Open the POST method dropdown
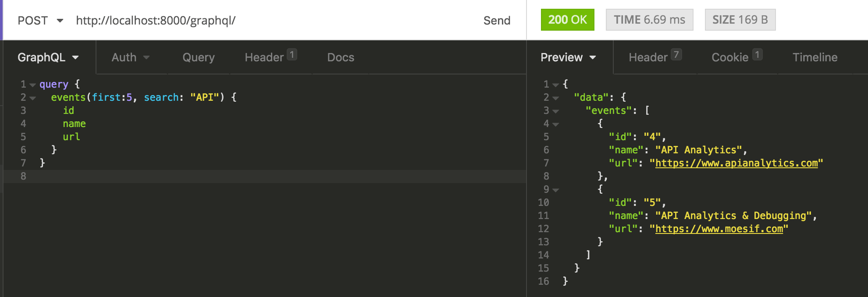The width and height of the screenshot is (868, 297). pyautogui.click(x=40, y=21)
